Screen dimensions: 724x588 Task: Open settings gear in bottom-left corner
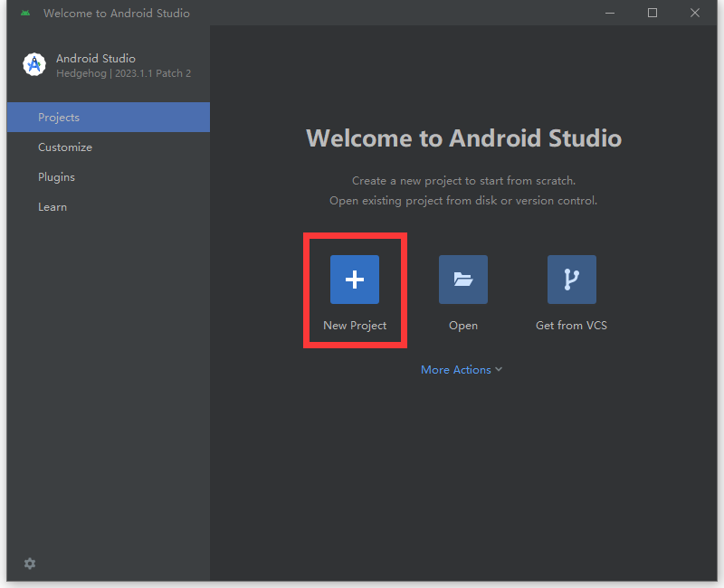tap(30, 564)
